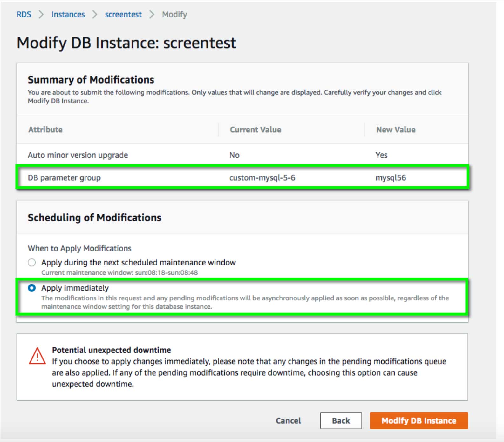
Task: Click the chevron after RDS breadcrumb
Action: tap(41, 14)
